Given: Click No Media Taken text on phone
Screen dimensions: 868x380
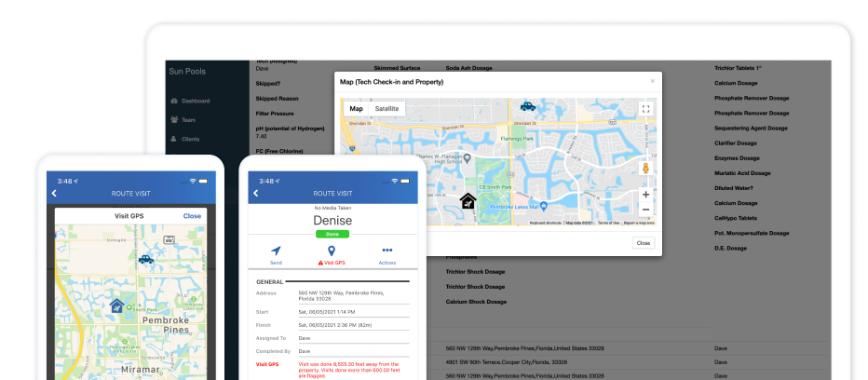Looking at the screenshot, I should click(x=332, y=209).
